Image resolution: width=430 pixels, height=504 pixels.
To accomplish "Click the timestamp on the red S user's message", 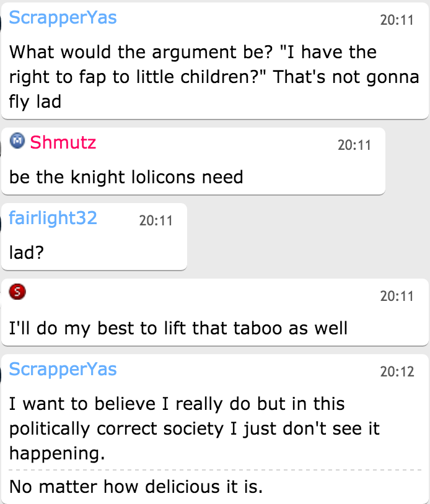I will pyautogui.click(x=396, y=296).
